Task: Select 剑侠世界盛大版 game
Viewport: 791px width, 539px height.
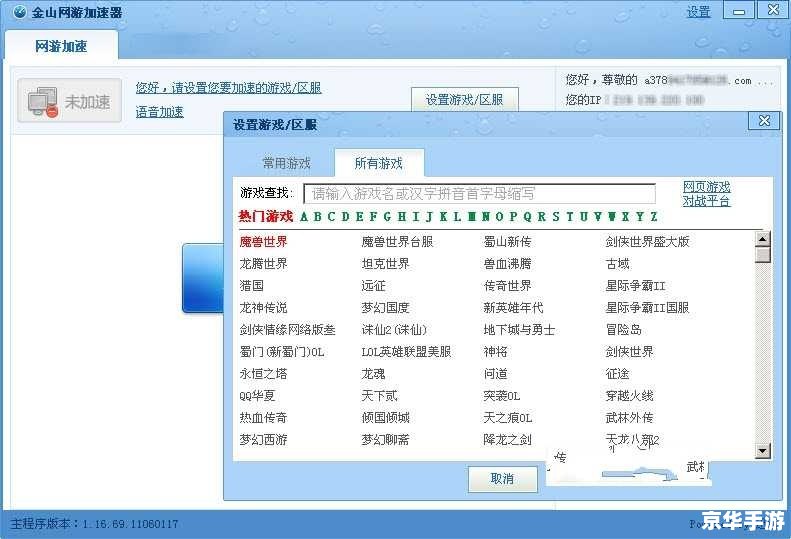Action: click(647, 242)
